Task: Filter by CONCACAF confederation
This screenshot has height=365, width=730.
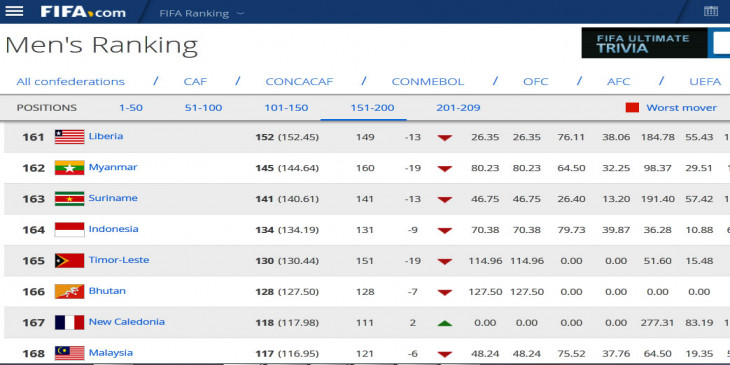Action: pos(299,81)
